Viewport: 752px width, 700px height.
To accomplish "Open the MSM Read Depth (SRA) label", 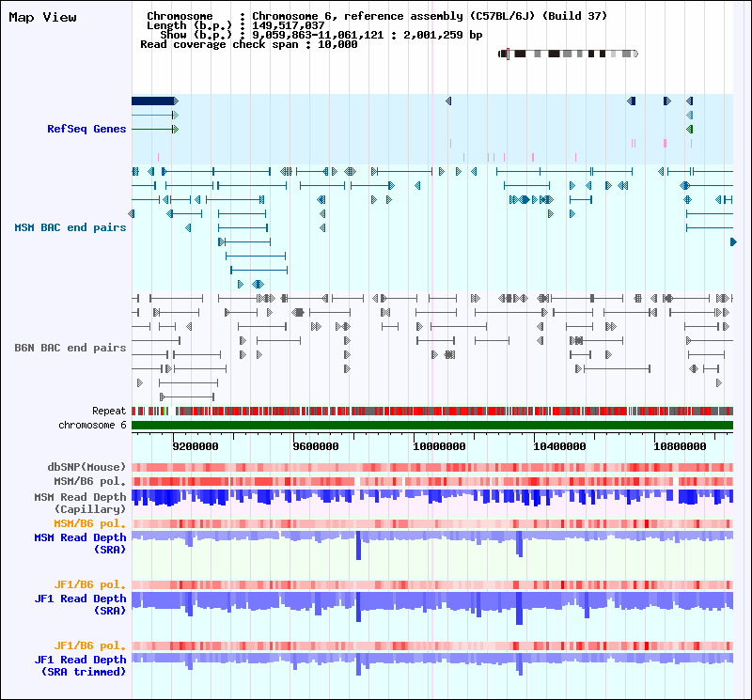I will [x=80, y=543].
